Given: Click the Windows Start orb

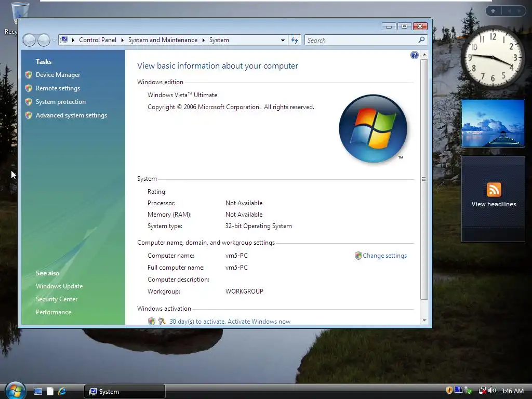Looking at the screenshot, I should pyautogui.click(x=15, y=390).
